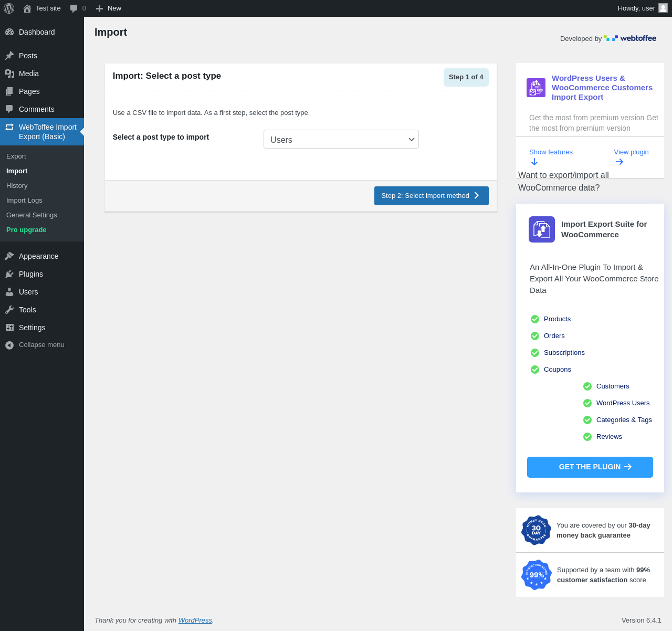Click the green check next to Reviews
The width and height of the screenshot is (672, 631).
[x=587, y=437]
